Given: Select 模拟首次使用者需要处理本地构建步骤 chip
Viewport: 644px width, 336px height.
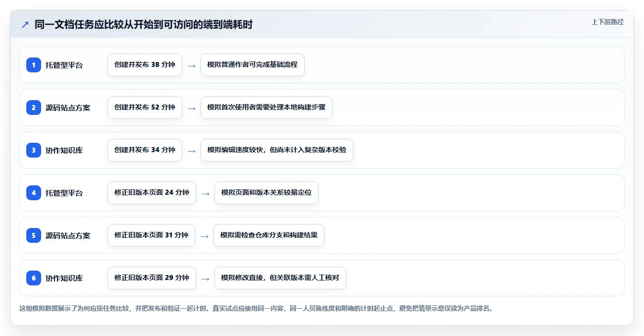Looking at the screenshot, I should click(x=266, y=108).
